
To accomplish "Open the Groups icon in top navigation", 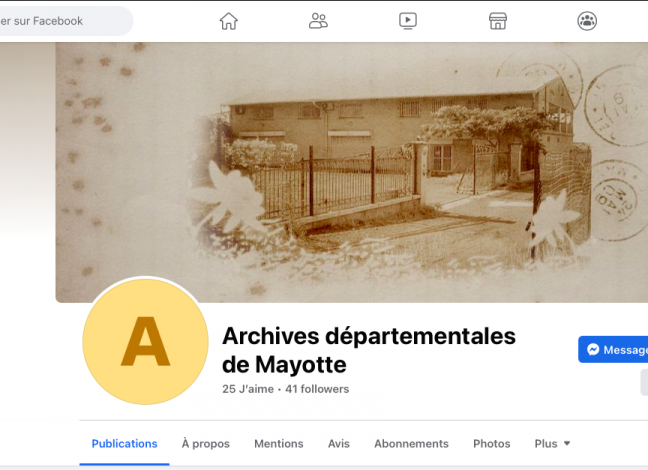I will point(587,21).
